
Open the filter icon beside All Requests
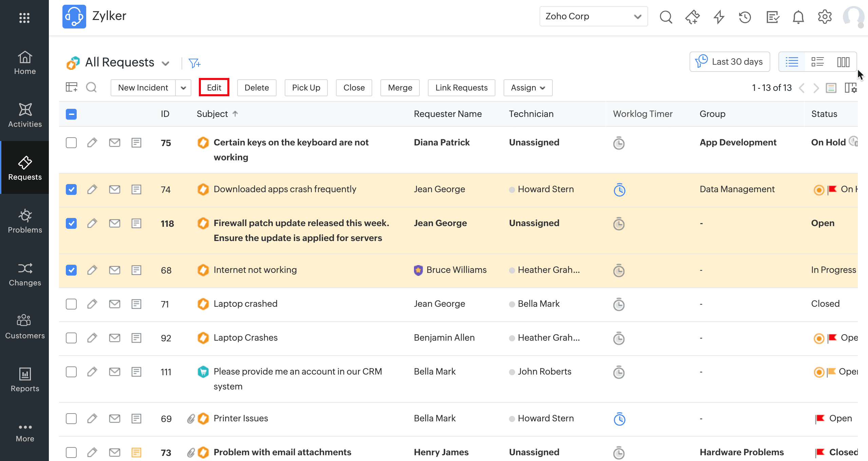[x=194, y=63]
